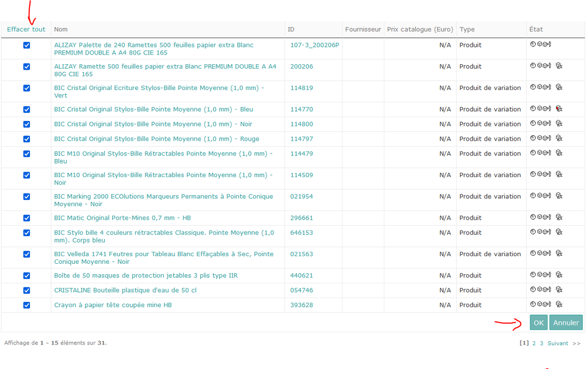Uncheck checkbox for BIC Velleda 1741 row

tap(27, 254)
